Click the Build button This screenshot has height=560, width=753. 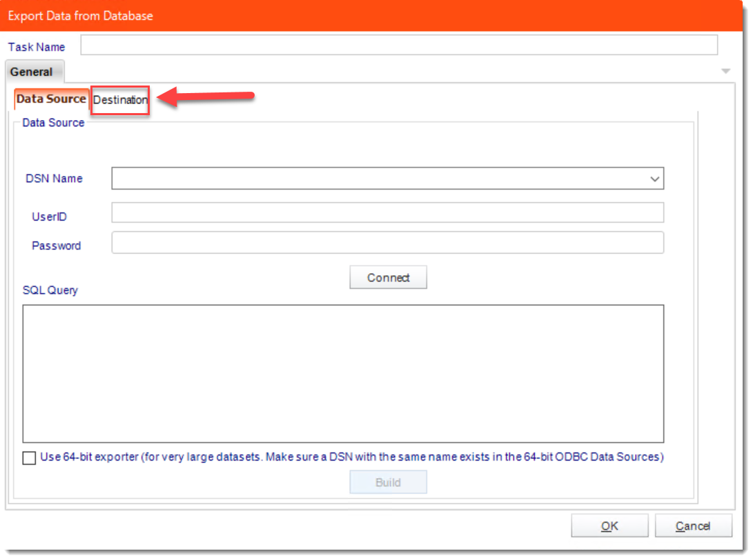click(x=388, y=482)
